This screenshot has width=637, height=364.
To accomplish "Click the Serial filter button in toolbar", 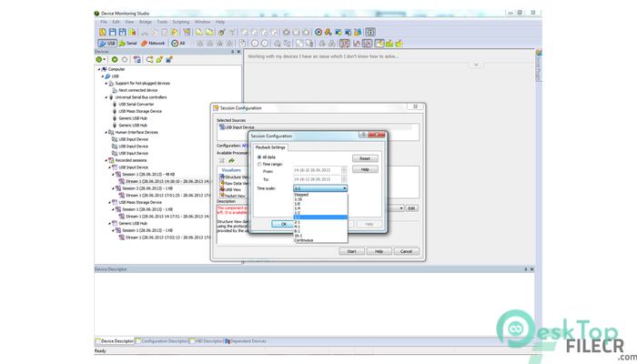I will pyautogui.click(x=127, y=43).
